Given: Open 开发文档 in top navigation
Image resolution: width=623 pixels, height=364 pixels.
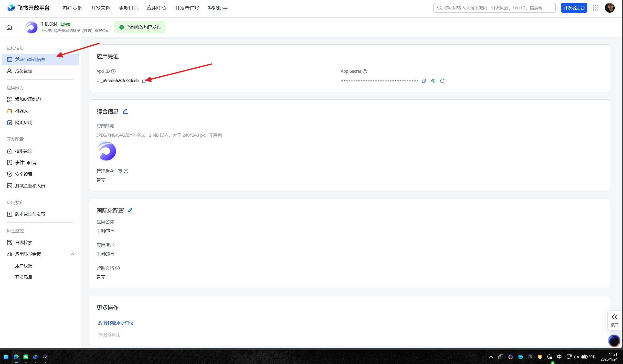Looking at the screenshot, I should click(x=100, y=8).
